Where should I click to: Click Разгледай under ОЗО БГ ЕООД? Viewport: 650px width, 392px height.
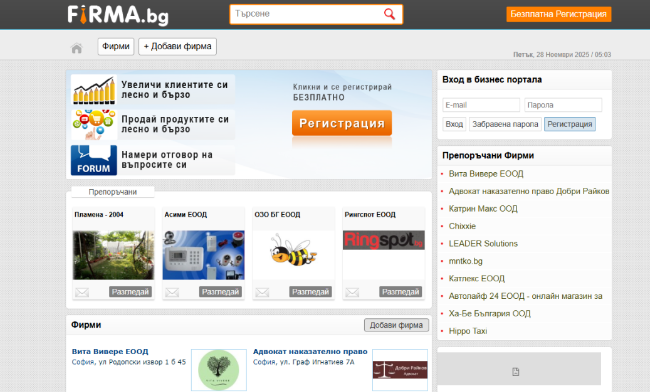[x=310, y=292]
